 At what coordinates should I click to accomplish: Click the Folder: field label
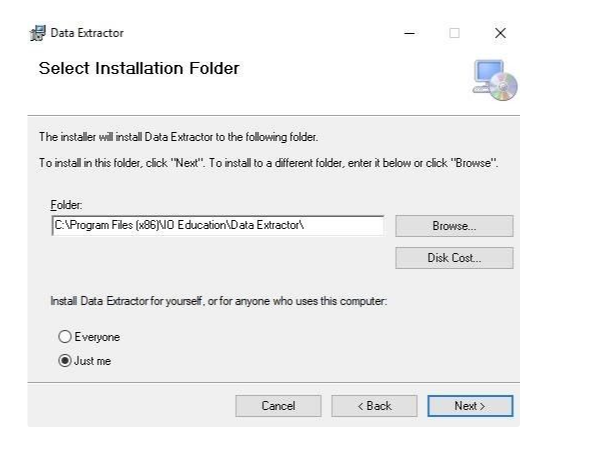pos(66,205)
